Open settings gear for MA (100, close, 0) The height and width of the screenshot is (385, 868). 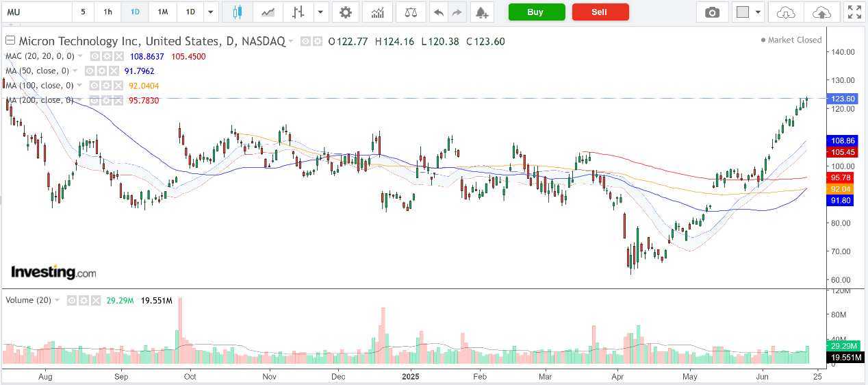point(106,86)
